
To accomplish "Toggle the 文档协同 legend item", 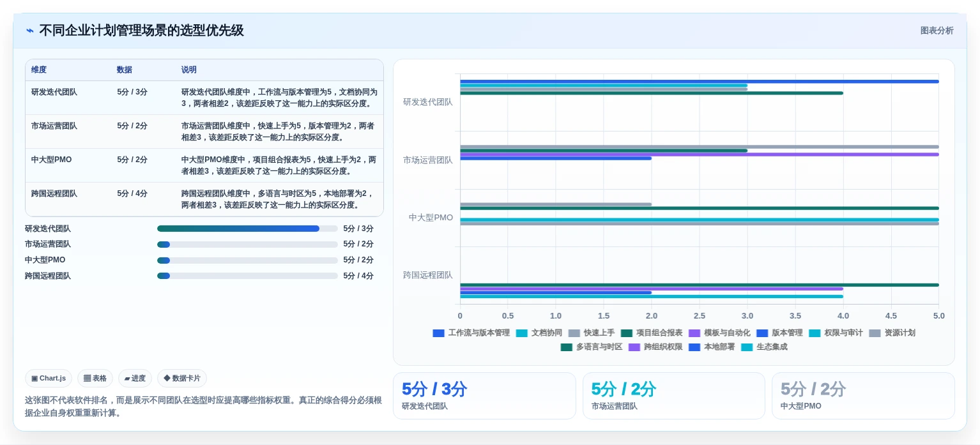I will tap(539, 333).
